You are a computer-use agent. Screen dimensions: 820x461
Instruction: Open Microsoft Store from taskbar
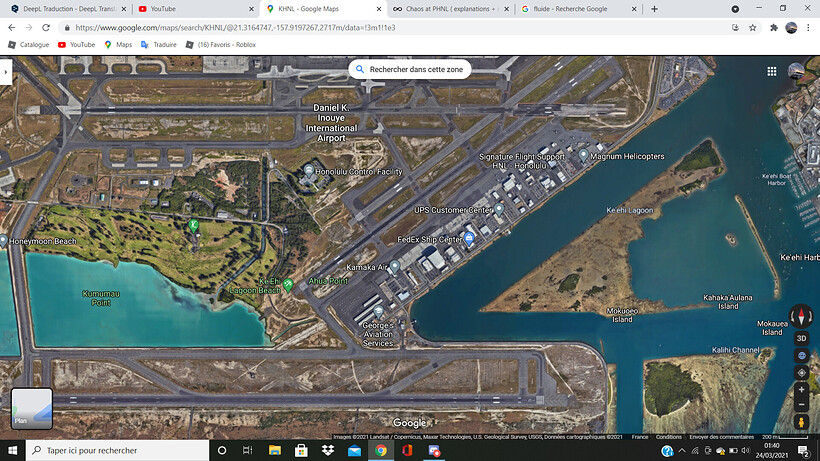[x=301, y=450]
